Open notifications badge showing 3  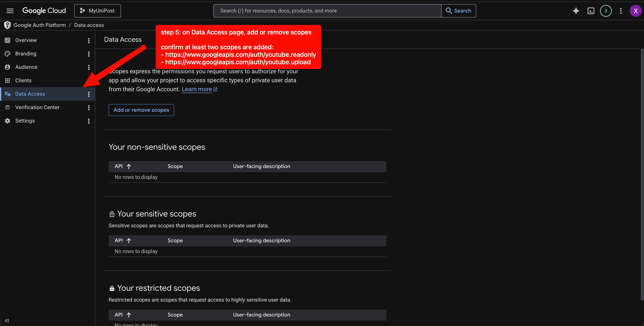pos(606,11)
